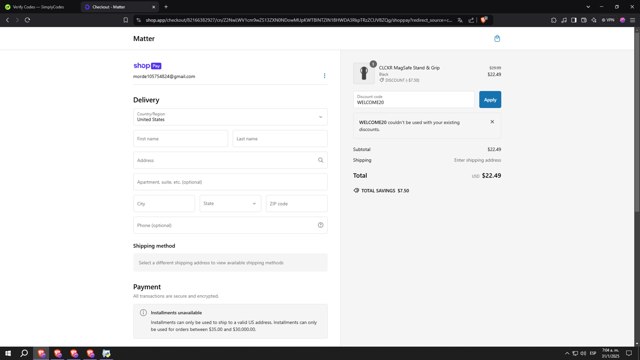Click the Brave Shields lion icon
Image resolution: width=640 pixels, height=360 pixels.
[484, 20]
